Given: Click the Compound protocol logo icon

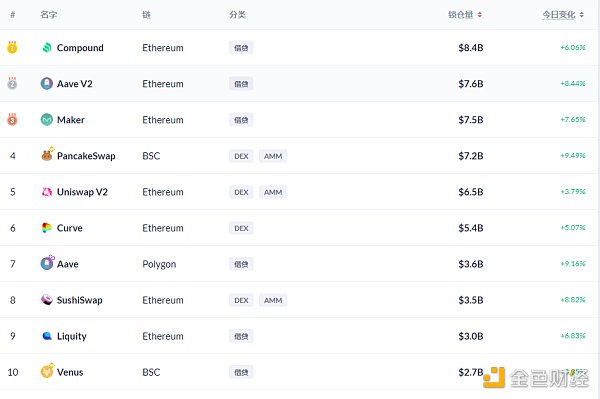Looking at the screenshot, I should 47,47.
